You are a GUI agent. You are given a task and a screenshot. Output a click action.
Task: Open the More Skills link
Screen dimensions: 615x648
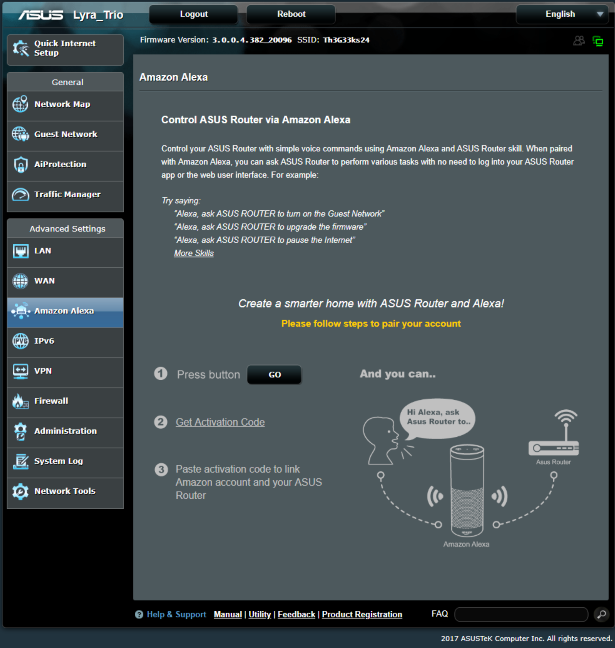coord(194,253)
